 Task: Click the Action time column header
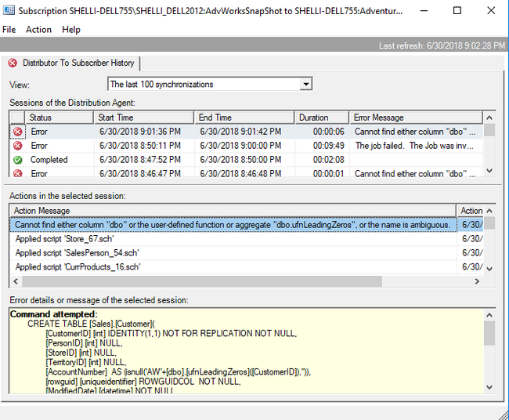click(470, 211)
